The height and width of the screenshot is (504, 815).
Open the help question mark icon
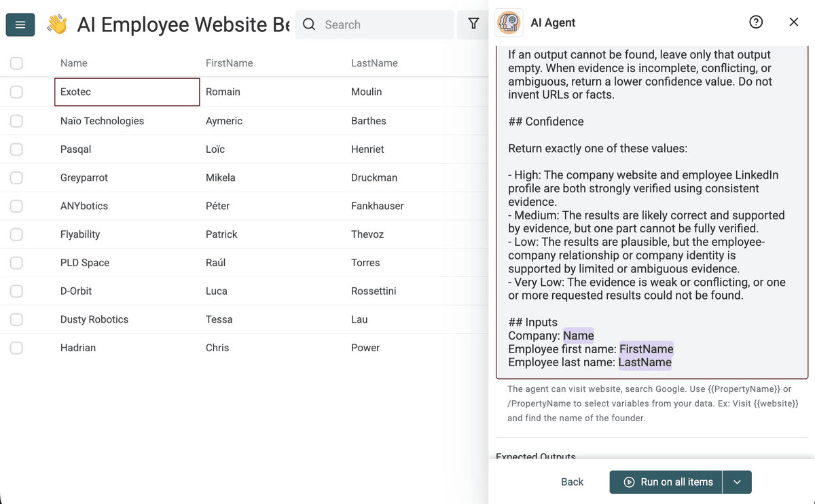pyautogui.click(x=756, y=22)
